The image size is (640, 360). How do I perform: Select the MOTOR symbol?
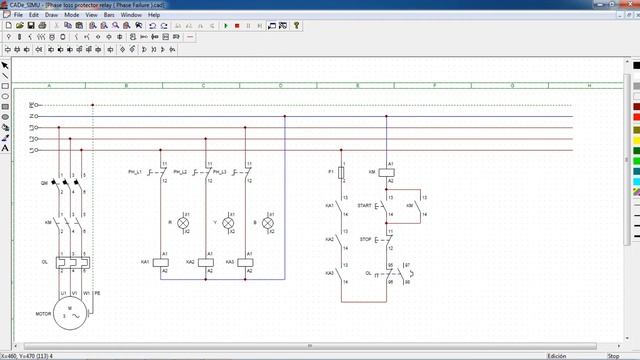tap(70, 313)
